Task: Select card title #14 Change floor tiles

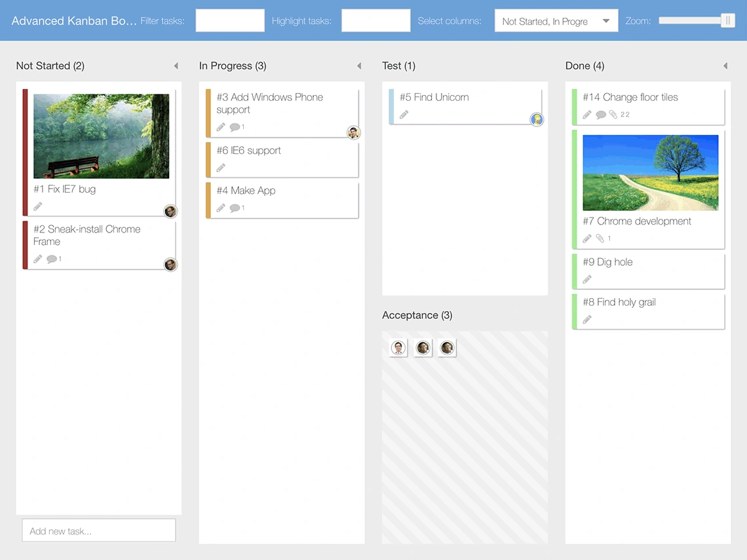Action: tap(630, 97)
